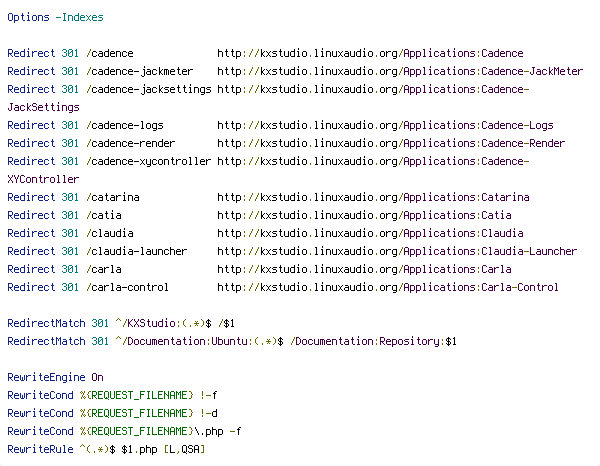600x466 pixels.
Task: Click the '/claudia' redirect path
Action: coord(110,233)
